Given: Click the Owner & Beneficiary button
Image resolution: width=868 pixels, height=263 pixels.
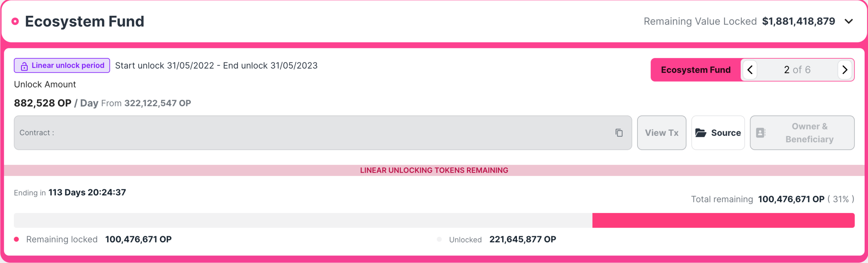Looking at the screenshot, I should click(x=802, y=133).
